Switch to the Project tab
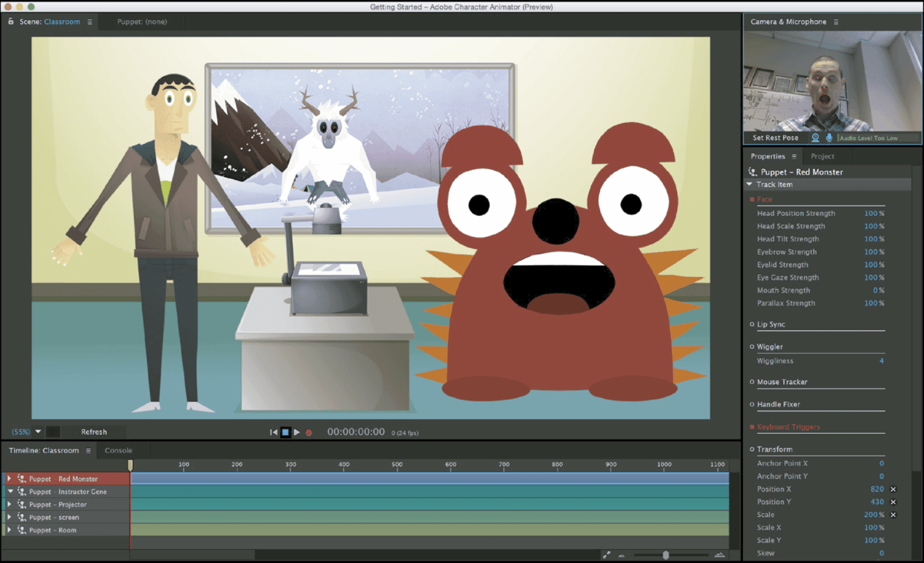 pos(822,156)
